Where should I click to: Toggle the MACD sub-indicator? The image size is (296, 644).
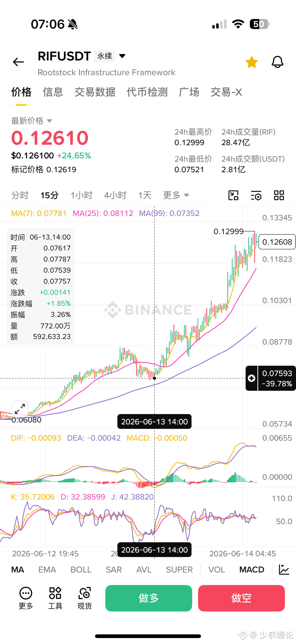coord(252,570)
